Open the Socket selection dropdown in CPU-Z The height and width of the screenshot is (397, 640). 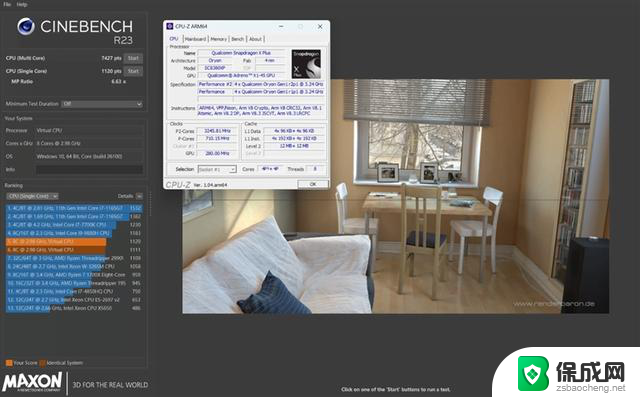click(217, 169)
